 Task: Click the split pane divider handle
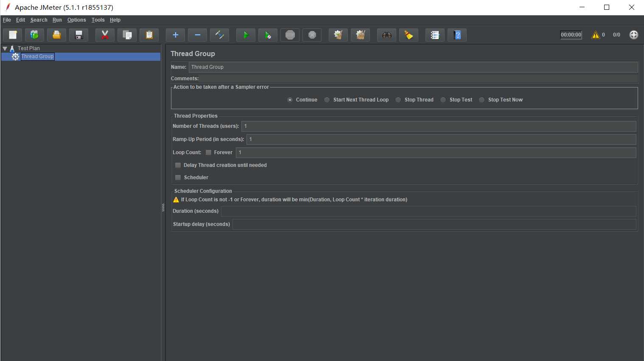point(163,208)
